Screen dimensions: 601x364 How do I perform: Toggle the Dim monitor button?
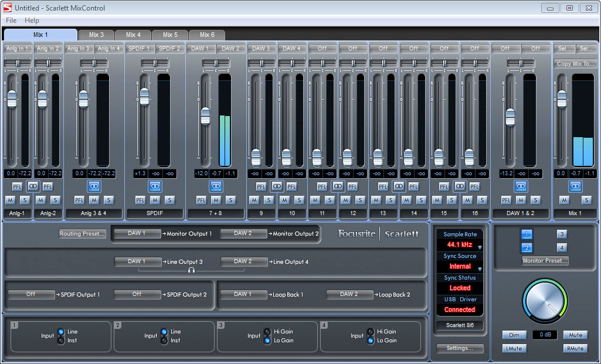[514, 335]
